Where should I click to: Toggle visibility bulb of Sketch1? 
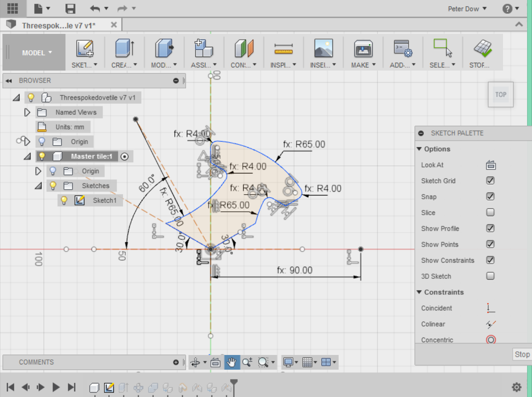(64, 200)
